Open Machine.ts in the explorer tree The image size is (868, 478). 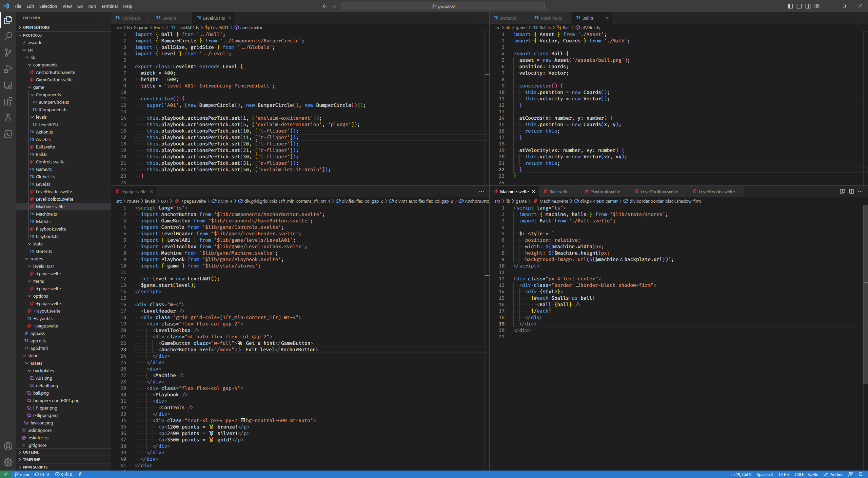[x=64, y=214]
